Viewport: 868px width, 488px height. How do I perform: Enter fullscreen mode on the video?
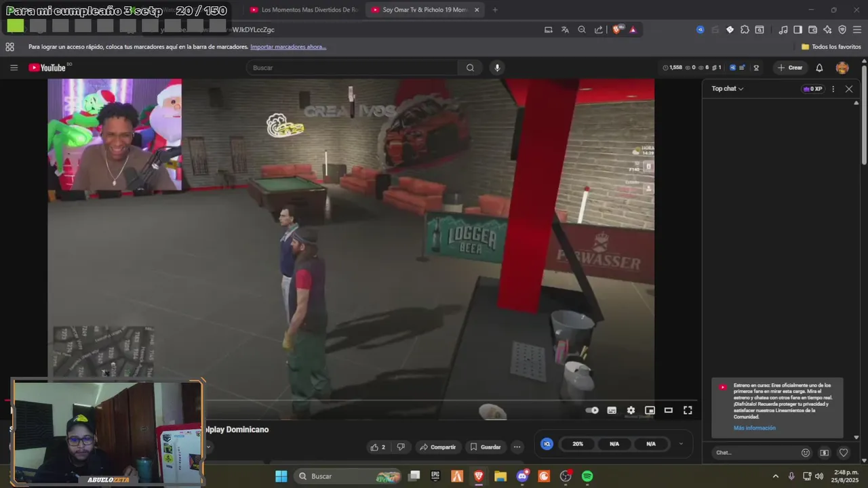[688, 410]
